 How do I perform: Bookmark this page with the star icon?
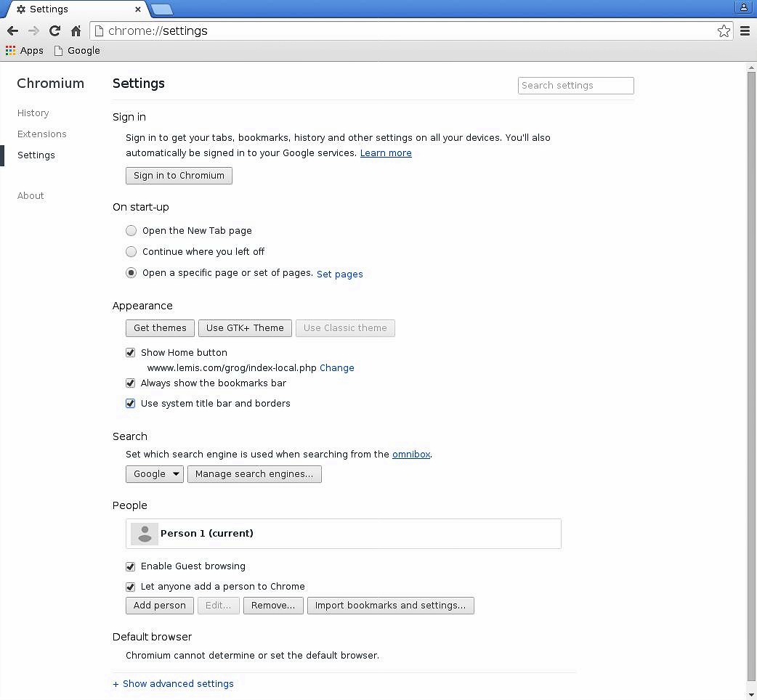click(x=724, y=30)
